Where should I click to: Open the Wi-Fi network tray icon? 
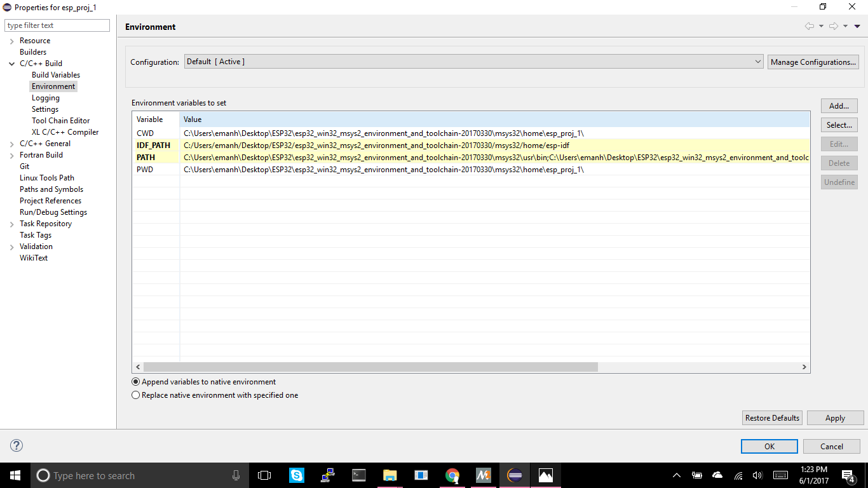(738, 475)
